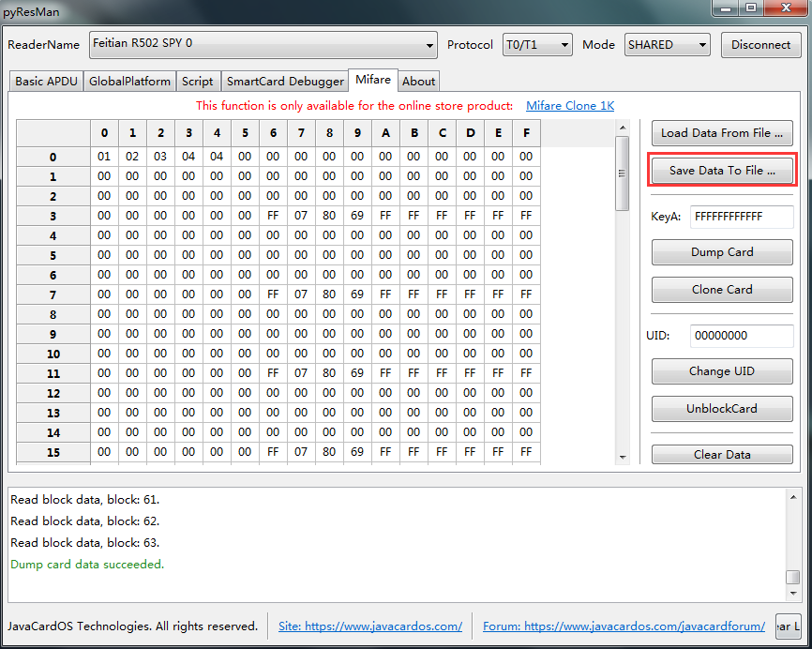Click into the KeyA input field
The height and width of the screenshot is (649, 812).
coord(741,217)
